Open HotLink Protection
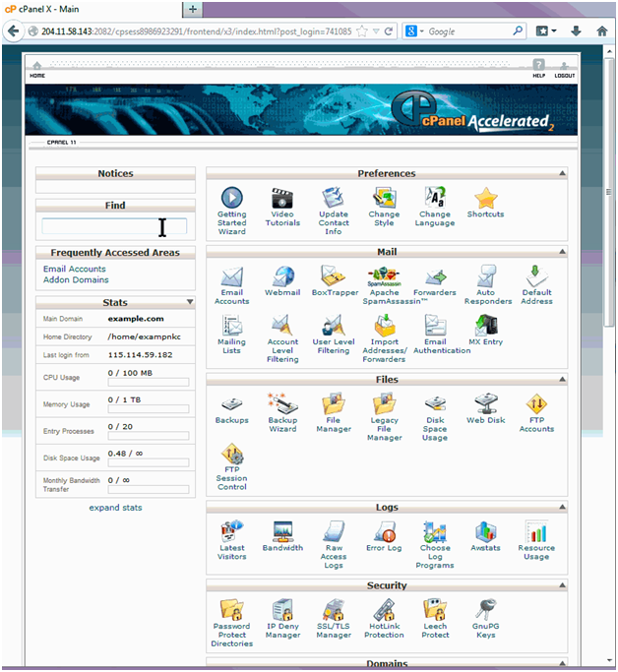This screenshot has height=672, width=618. pyautogui.click(x=384, y=619)
